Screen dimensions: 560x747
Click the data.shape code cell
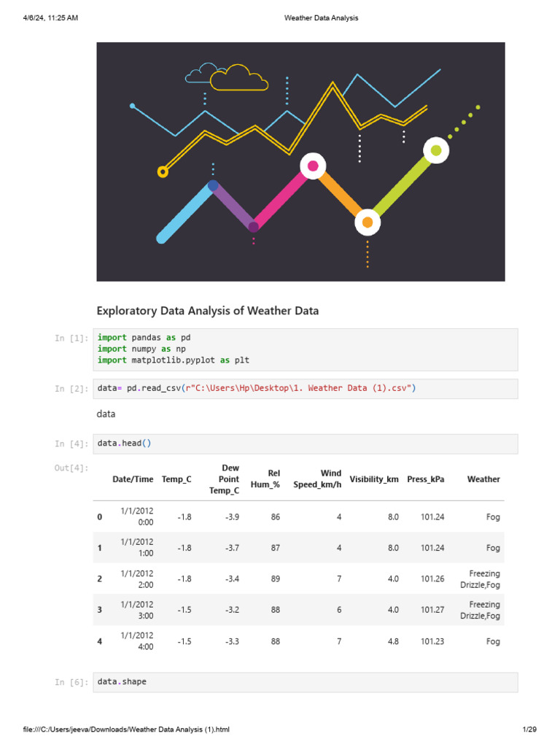pyautogui.click(x=306, y=682)
